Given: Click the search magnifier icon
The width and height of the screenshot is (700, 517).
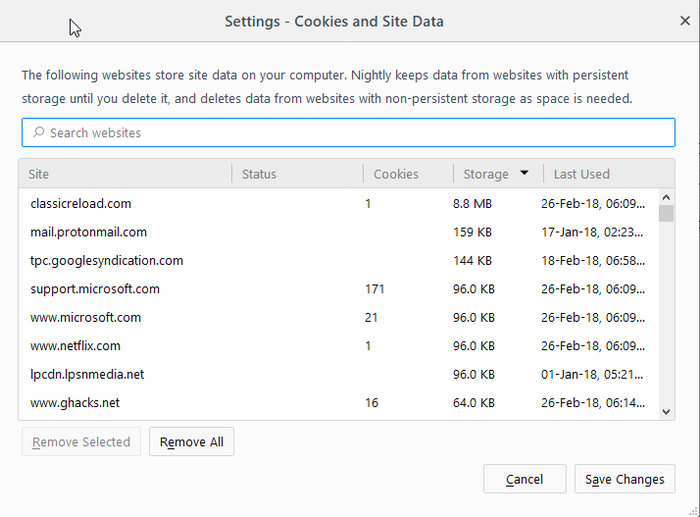Looking at the screenshot, I should [38, 133].
